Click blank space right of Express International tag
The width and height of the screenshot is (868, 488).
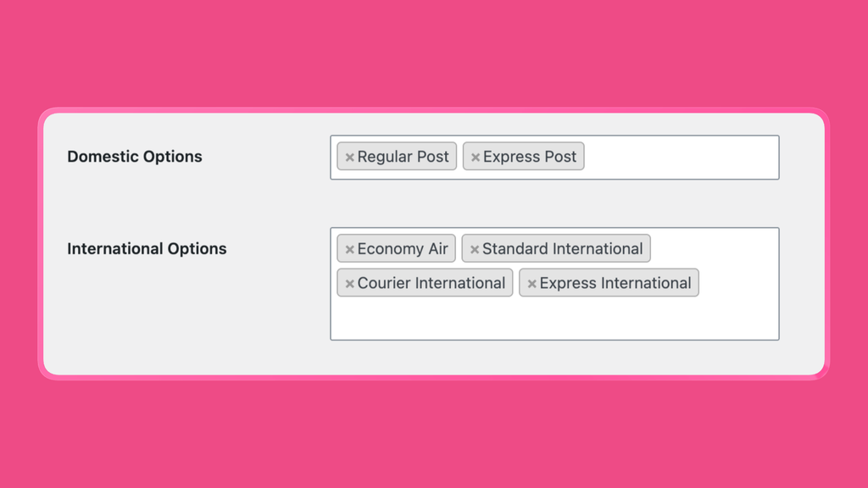(738, 283)
